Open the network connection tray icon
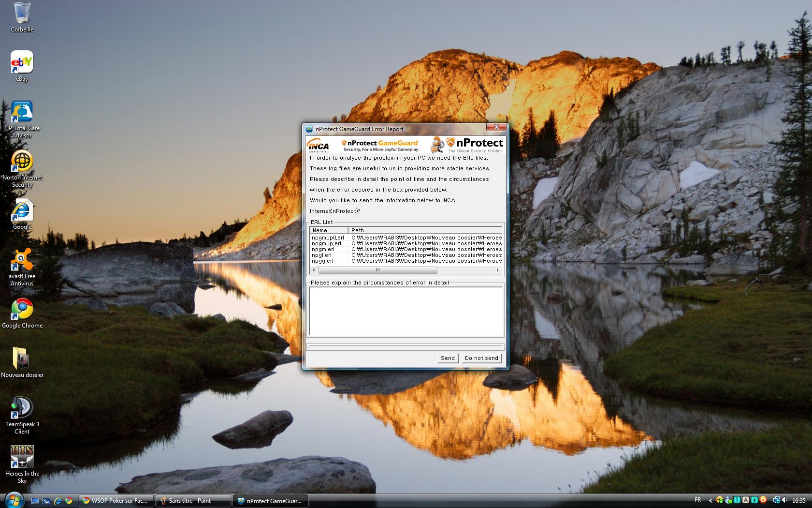Image resolution: width=812 pixels, height=508 pixels. point(777,500)
